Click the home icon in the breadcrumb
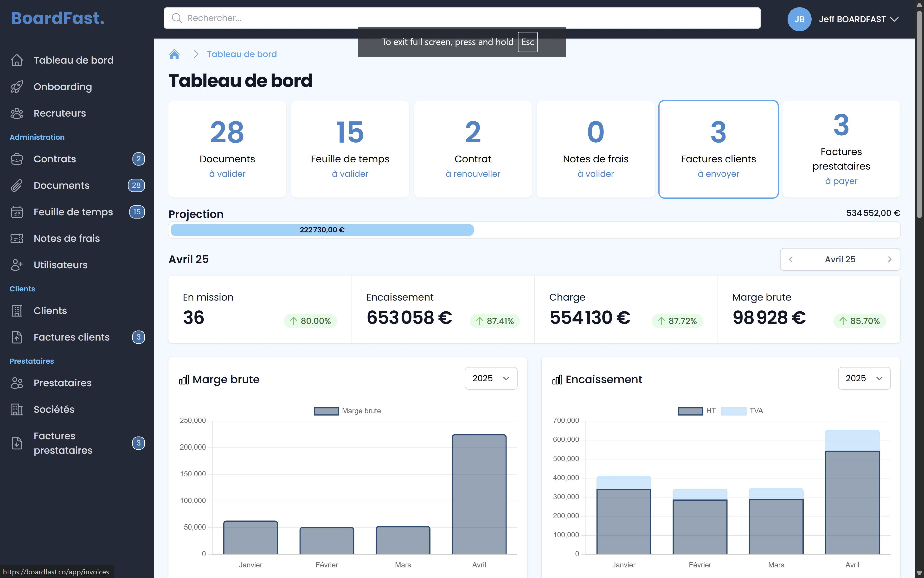 (174, 54)
